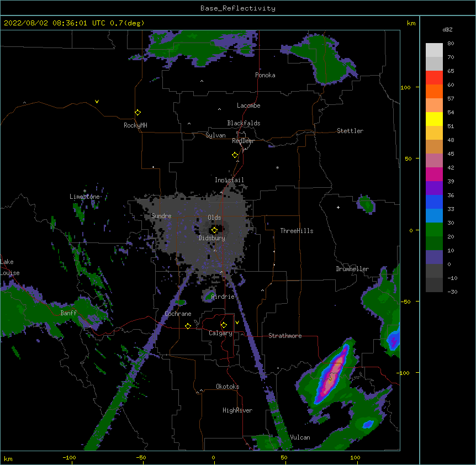The width and height of the screenshot is (476, 465).
Task: Click the Calgary city label
Action: pos(220,333)
